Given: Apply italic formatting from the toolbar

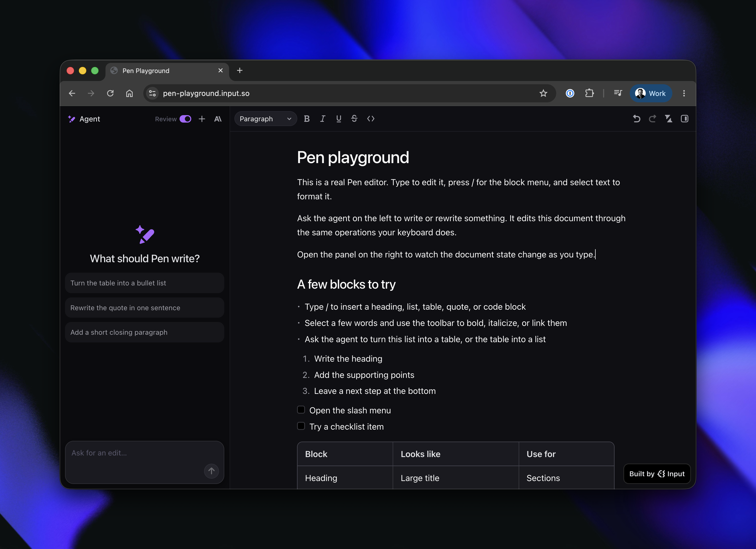Looking at the screenshot, I should 322,119.
